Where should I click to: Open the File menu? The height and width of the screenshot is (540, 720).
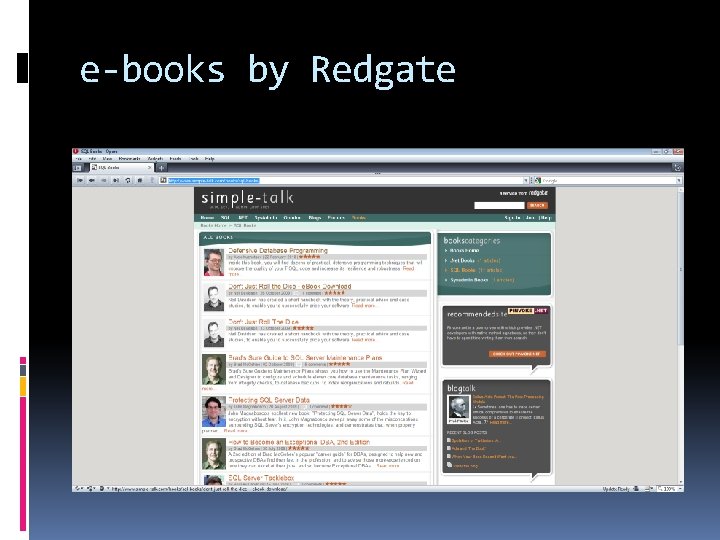tap(79, 159)
